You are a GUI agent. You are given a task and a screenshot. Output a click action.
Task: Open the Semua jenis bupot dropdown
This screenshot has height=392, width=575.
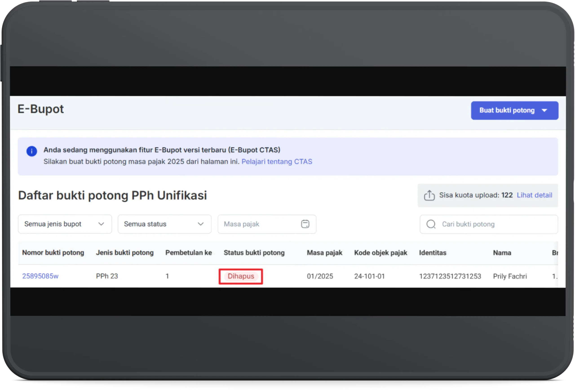coord(65,224)
